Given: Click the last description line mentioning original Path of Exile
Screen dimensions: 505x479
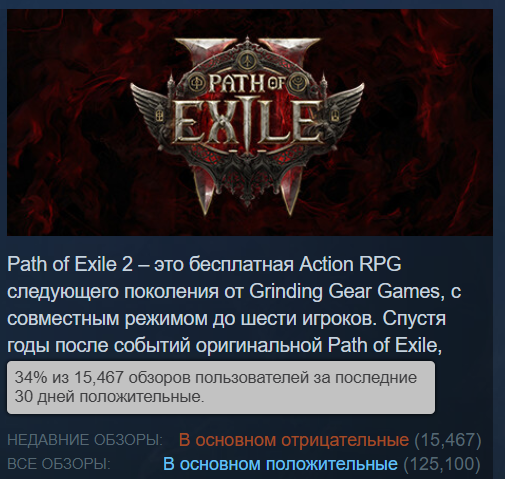Looking at the screenshot, I should (224, 345).
